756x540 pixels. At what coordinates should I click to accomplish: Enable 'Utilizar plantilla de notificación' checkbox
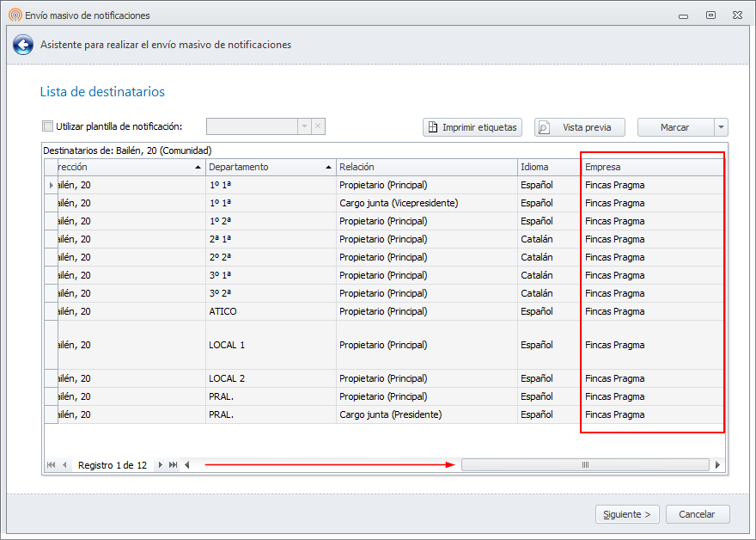point(48,126)
